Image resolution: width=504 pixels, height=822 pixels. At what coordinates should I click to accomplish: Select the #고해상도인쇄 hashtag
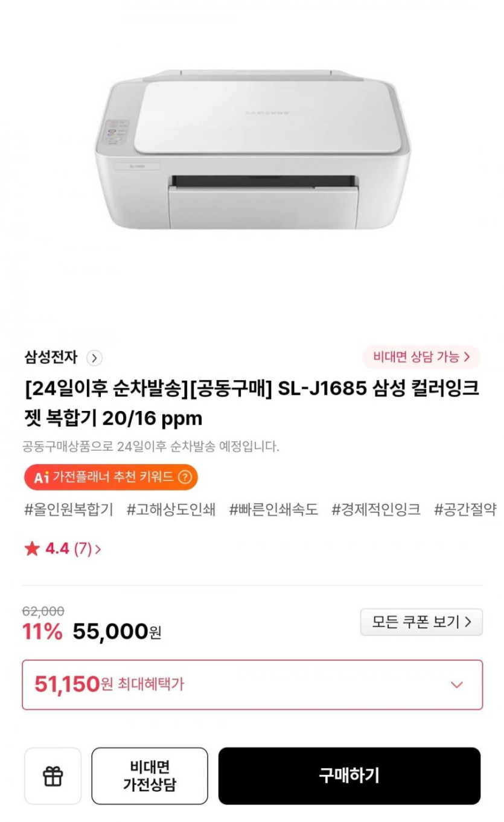(171, 510)
